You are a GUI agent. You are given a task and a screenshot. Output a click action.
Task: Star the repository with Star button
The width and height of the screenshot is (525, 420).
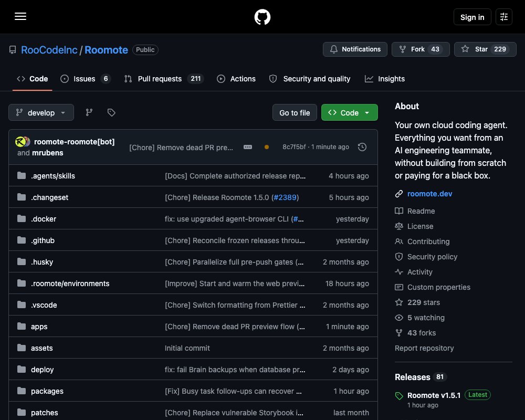click(485, 49)
